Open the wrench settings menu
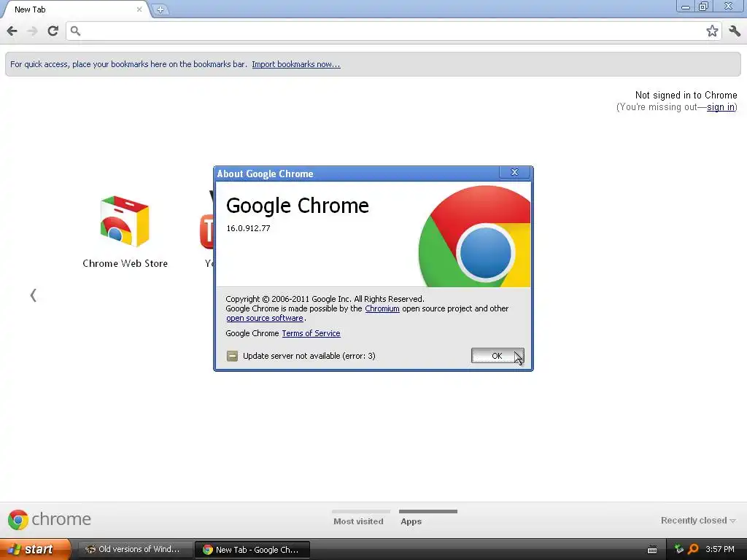The width and height of the screenshot is (747, 560). 735,31
